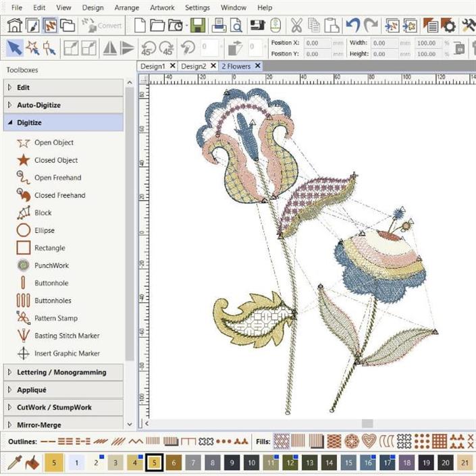Click the Insert Graphic Marker tool

66,353
